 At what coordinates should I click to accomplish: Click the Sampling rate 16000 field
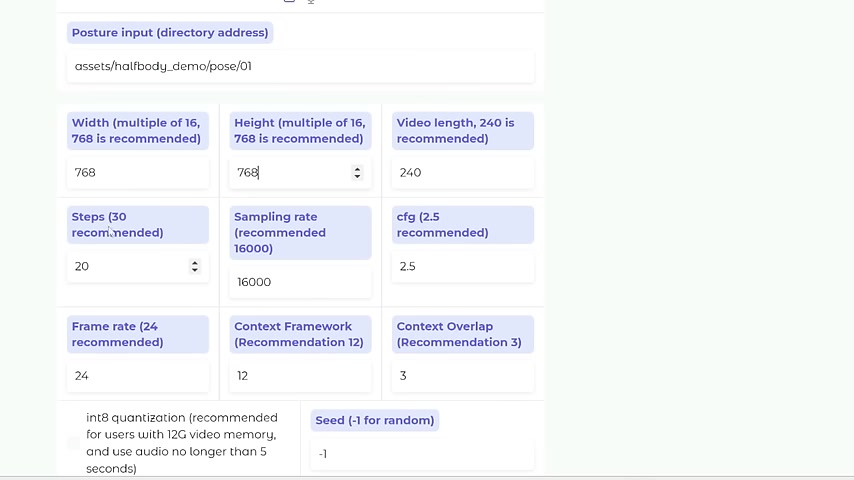point(300,282)
